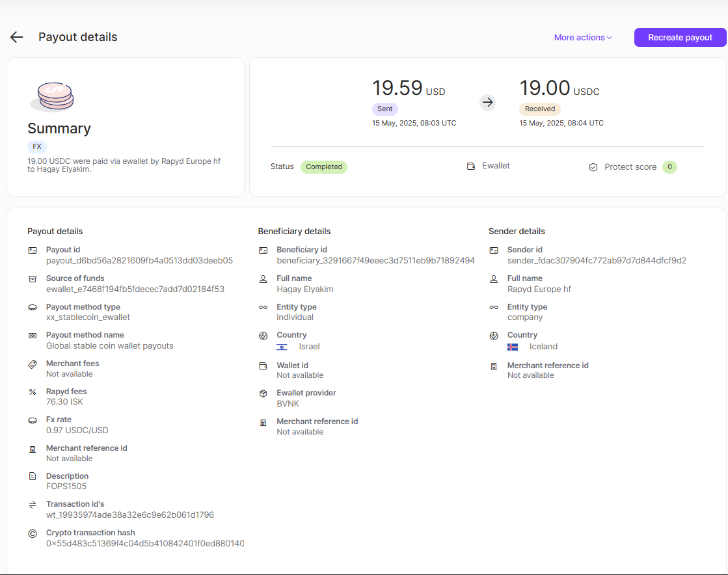Image resolution: width=728 pixels, height=575 pixels.
Task: Click the Fx rate coin icon
Action: pyautogui.click(x=33, y=420)
